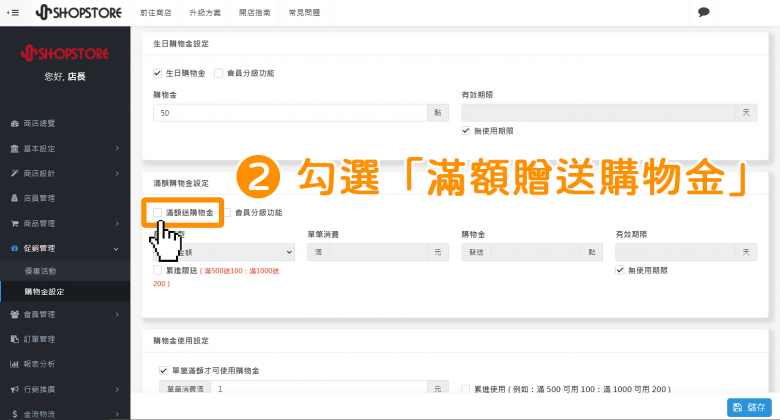780x420 pixels.
Task: Click the 單筆消費滿 field showing 1
Action: pyautogui.click(x=319, y=389)
